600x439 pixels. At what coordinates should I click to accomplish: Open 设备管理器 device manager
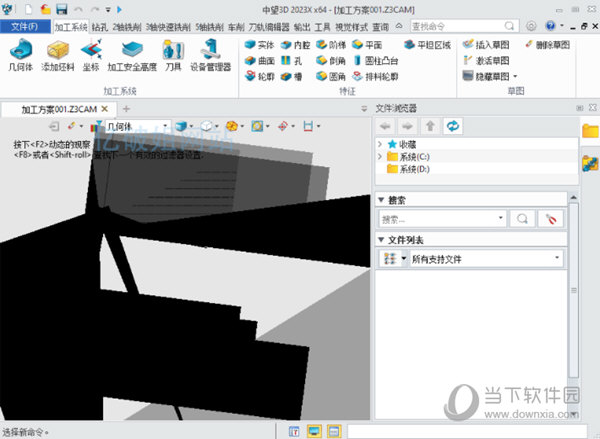point(210,55)
